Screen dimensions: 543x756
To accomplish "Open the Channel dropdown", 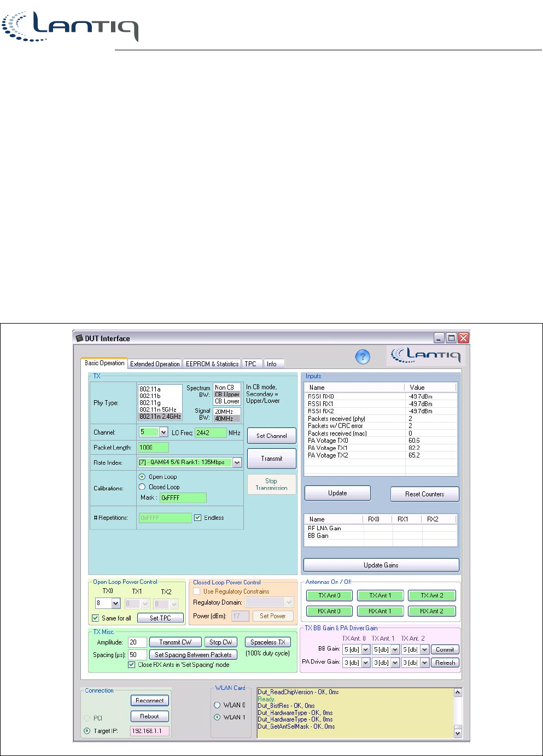I will (164, 432).
